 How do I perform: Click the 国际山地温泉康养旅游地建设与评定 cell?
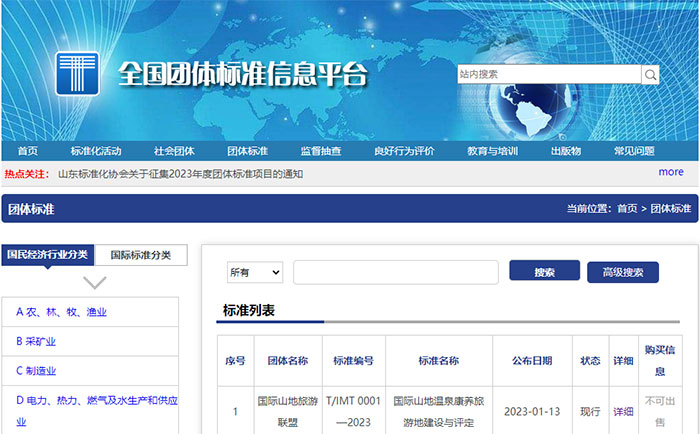(x=439, y=411)
